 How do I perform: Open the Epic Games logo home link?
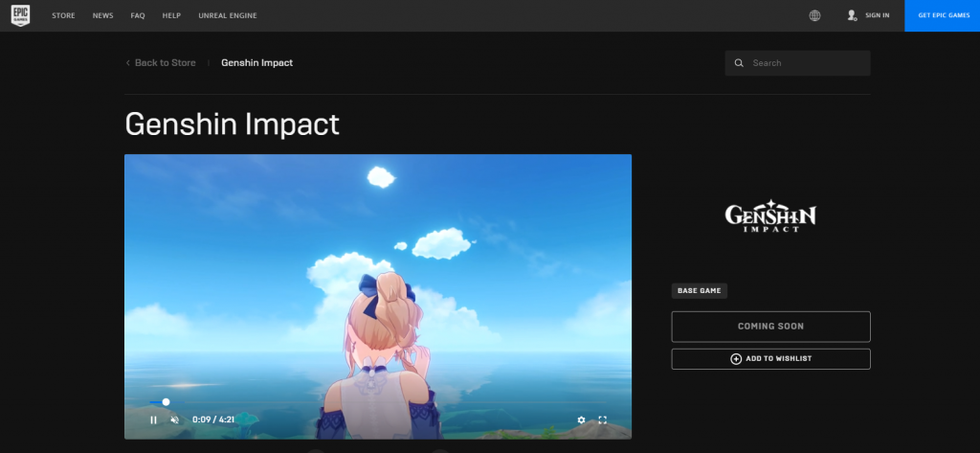[21, 15]
